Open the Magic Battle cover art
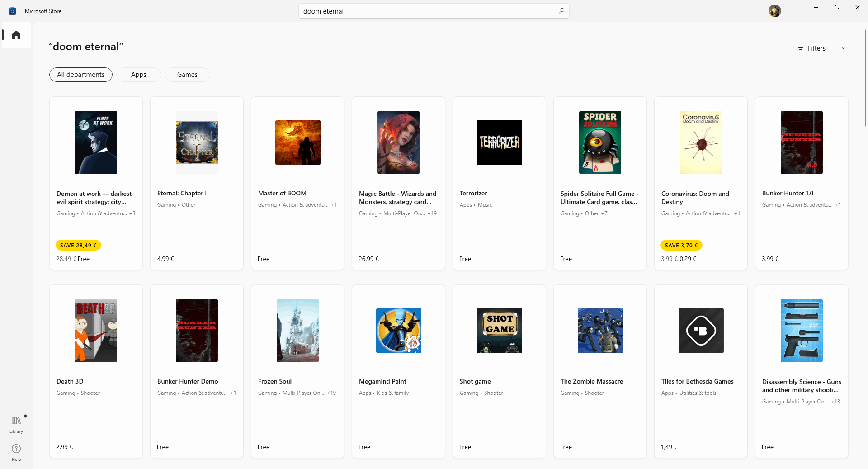The width and height of the screenshot is (868, 469). (398, 142)
